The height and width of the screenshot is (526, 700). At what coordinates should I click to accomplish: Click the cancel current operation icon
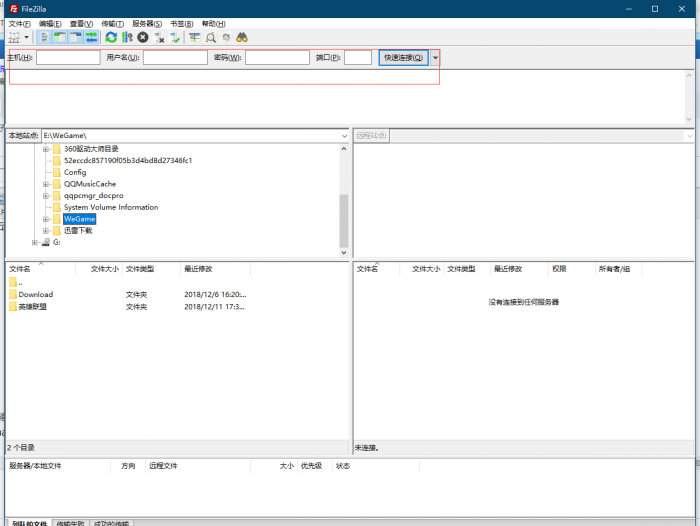coord(143,37)
